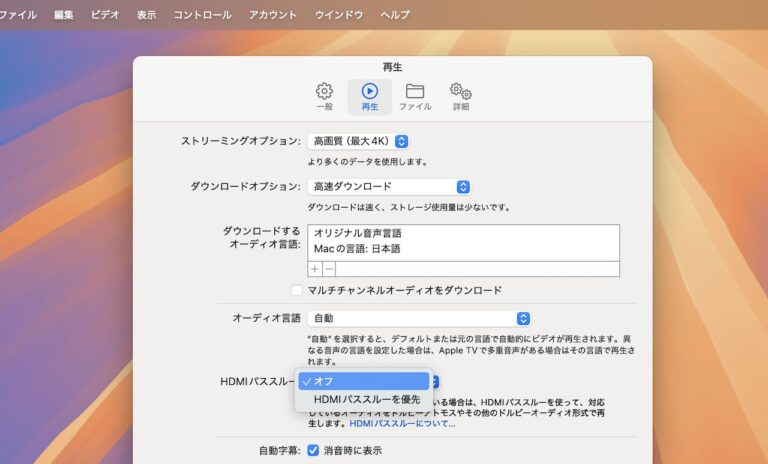768x464 pixels.
Task: Select the 再生 (Playback) tab icon
Action: (370, 96)
